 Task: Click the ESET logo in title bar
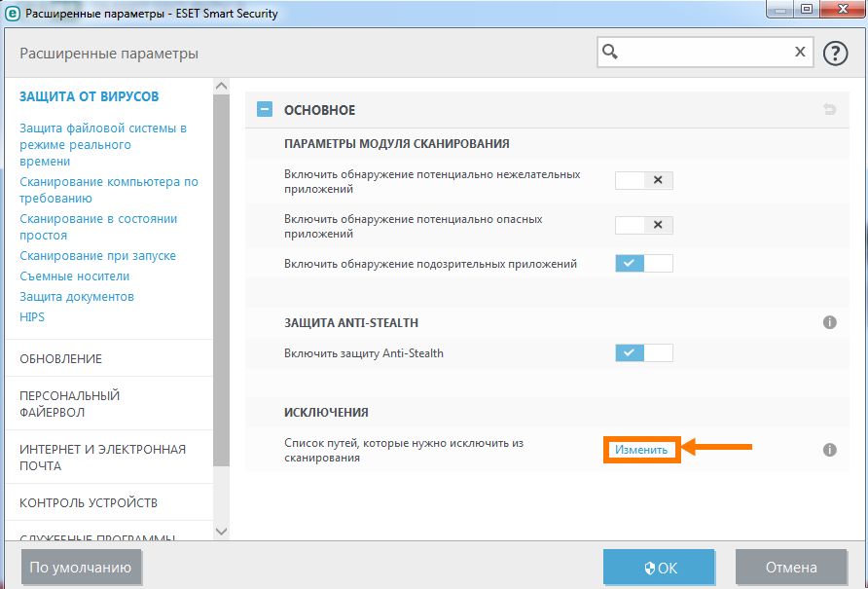pyautogui.click(x=13, y=14)
